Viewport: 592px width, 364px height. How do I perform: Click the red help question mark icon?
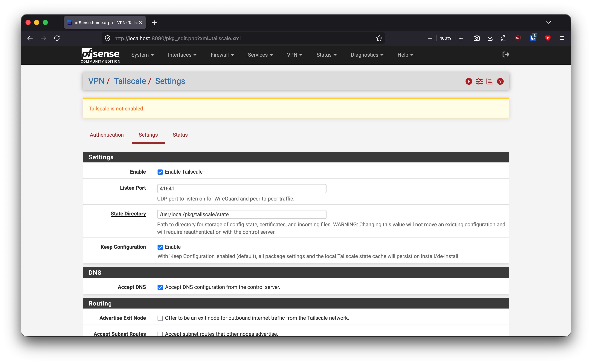pyautogui.click(x=500, y=81)
